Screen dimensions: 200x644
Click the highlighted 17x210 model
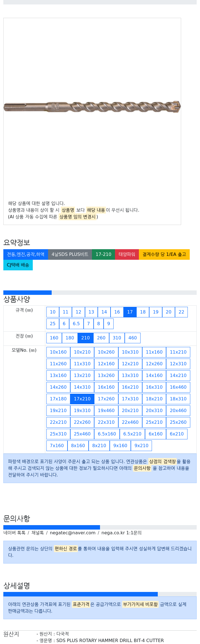[x=82, y=399]
